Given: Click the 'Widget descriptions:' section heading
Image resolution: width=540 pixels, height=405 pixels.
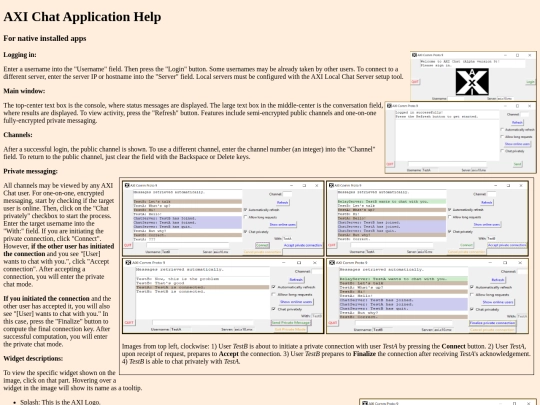Looking at the screenshot, I should click(33, 359).
